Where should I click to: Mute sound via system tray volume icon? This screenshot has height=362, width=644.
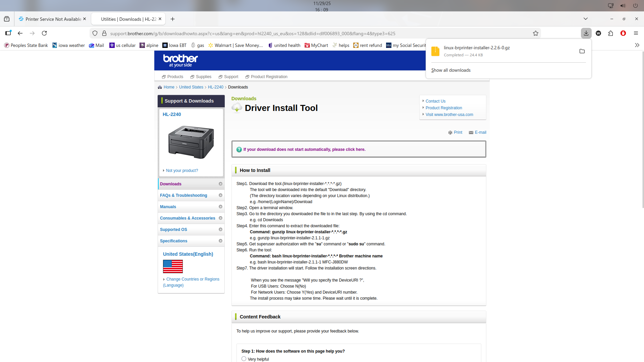point(623,6)
